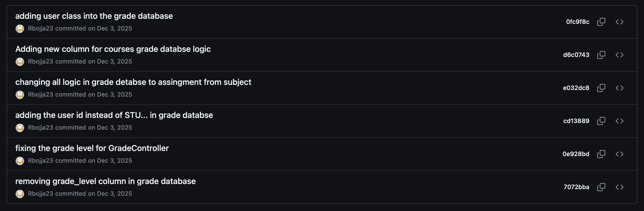This screenshot has height=211, width=644.
Task: Open commit hash d6c0743
Action: pos(576,55)
